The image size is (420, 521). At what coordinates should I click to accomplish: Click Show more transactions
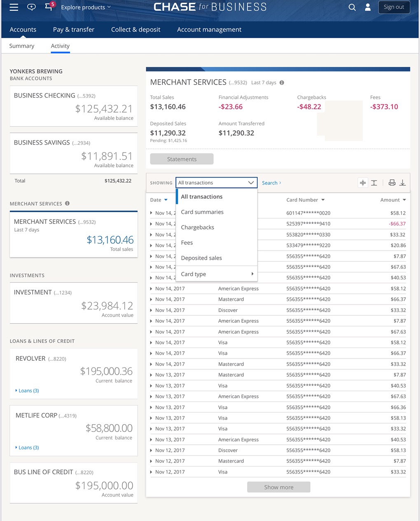coord(279,487)
